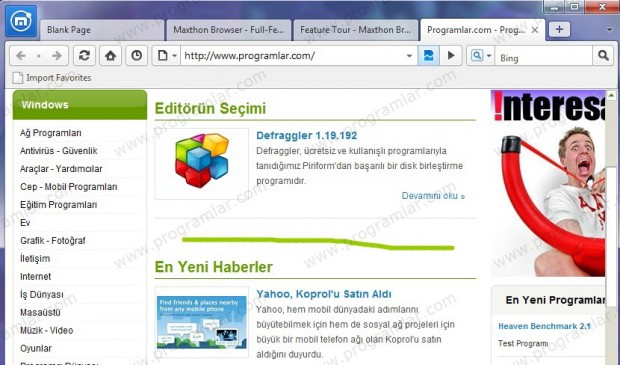Open the Internet category
Screen dimensions: 620x365
pyautogui.click(x=35, y=276)
